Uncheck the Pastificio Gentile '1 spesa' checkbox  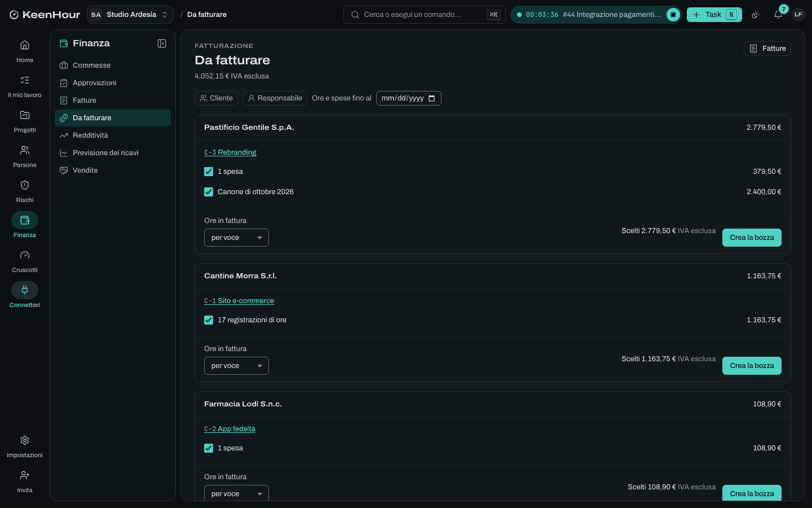(x=209, y=172)
